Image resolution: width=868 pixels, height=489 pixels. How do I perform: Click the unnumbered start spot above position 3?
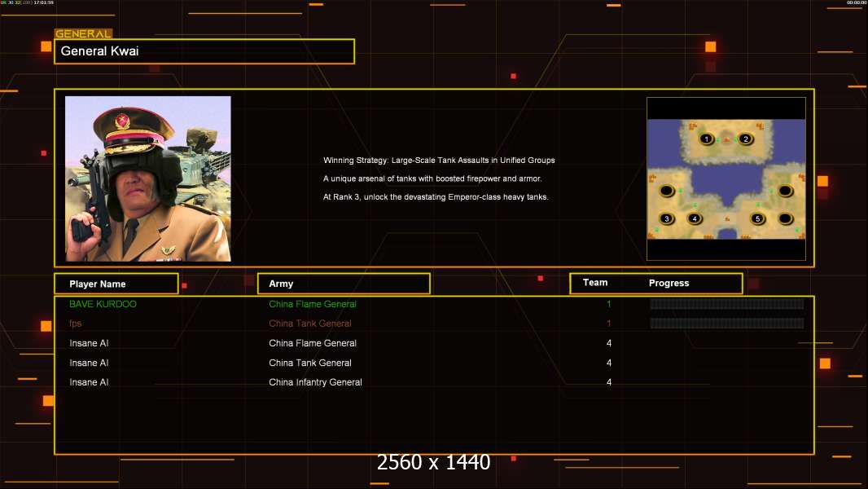point(667,191)
